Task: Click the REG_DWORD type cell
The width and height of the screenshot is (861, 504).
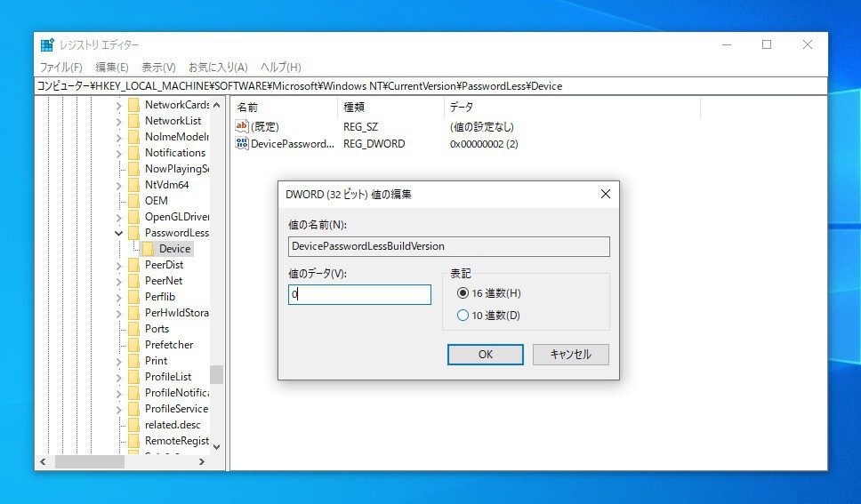Action: point(374,144)
